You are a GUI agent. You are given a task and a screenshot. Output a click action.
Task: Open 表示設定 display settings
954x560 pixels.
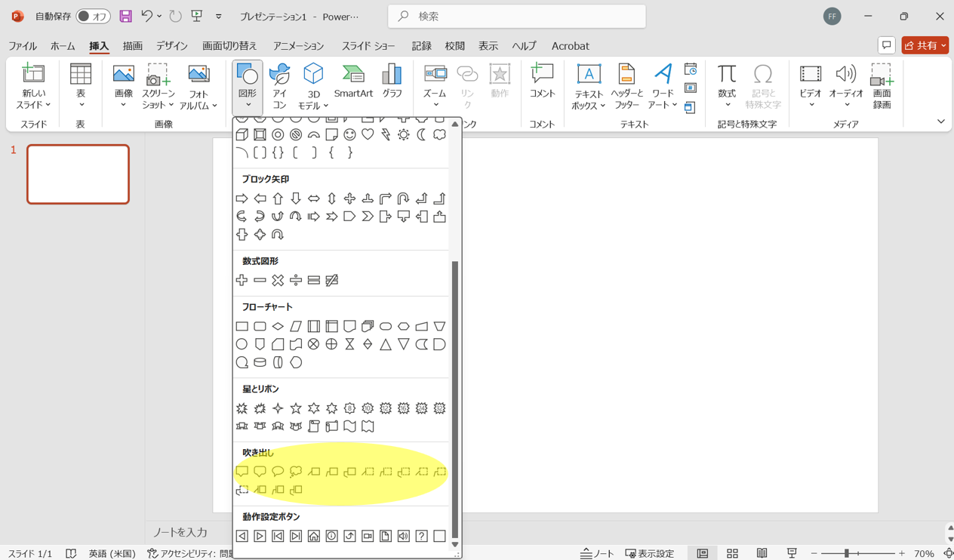pos(650,553)
